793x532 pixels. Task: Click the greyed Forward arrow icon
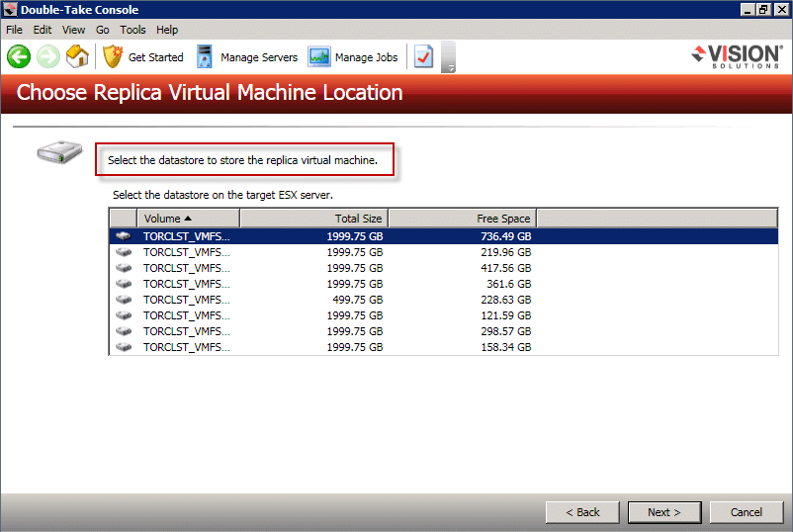(x=48, y=56)
